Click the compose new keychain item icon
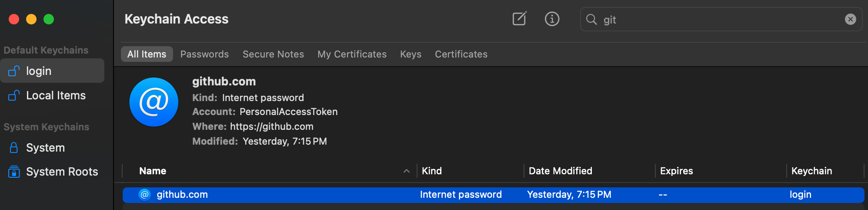The width and height of the screenshot is (868, 210). [519, 19]
